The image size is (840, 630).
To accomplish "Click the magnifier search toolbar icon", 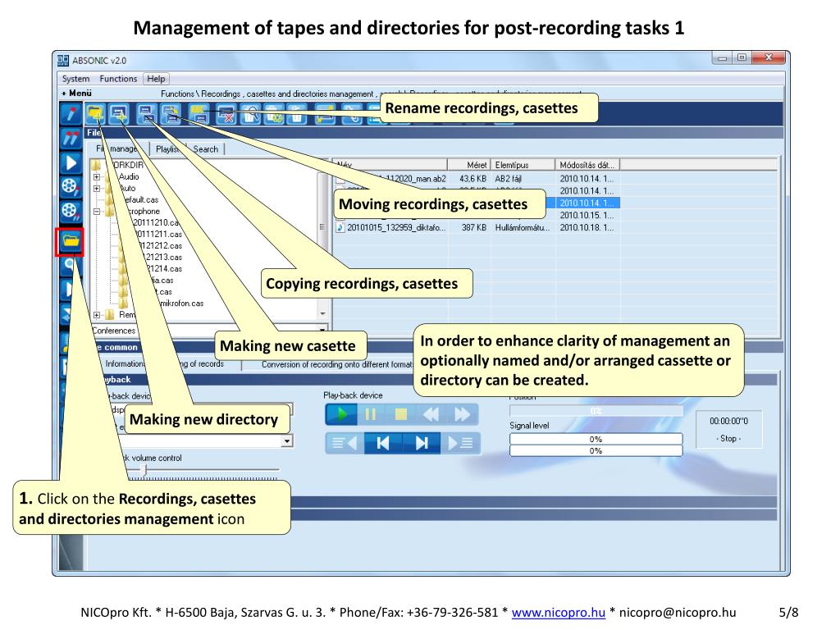I will [250, 113].
